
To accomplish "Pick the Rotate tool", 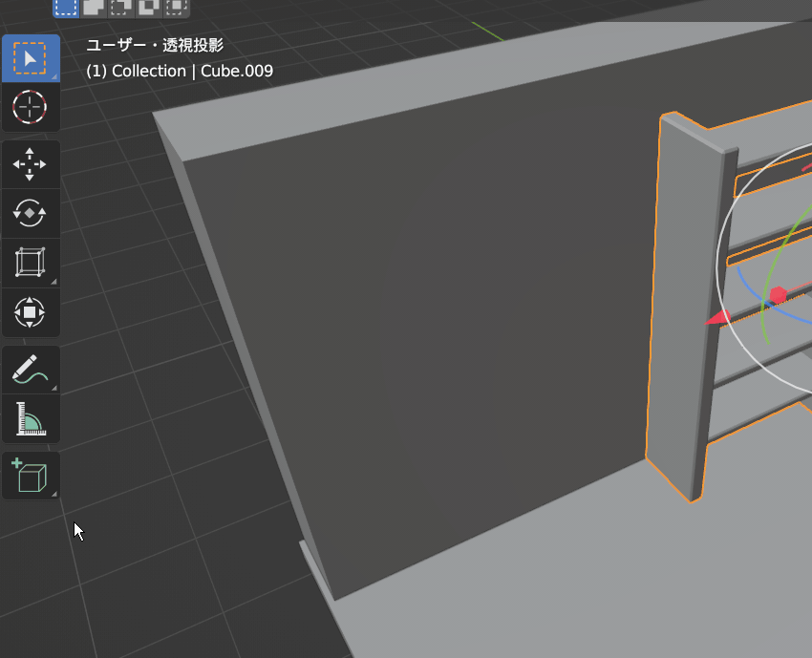I will point(30,213).
